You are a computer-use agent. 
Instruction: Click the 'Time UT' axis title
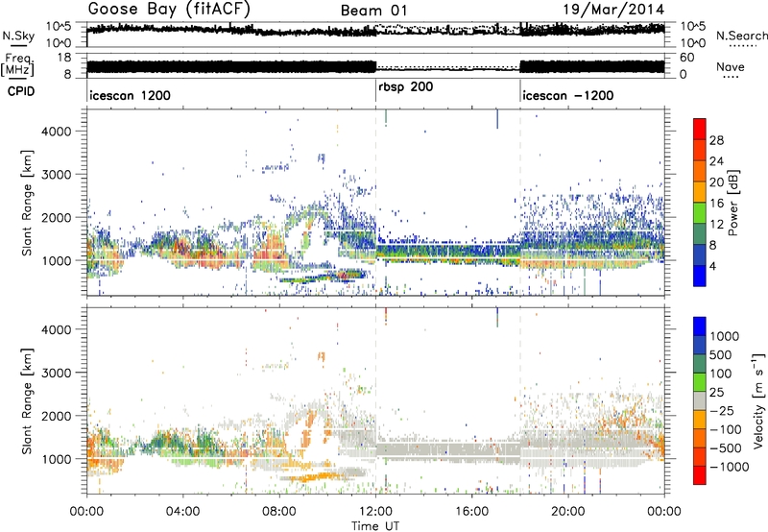point(375,526)
